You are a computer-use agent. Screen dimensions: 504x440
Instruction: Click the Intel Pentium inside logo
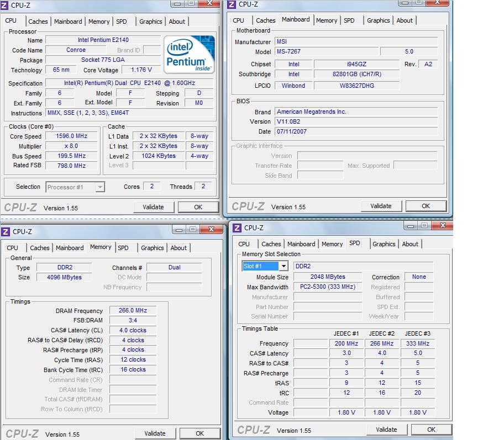(190, 55)
